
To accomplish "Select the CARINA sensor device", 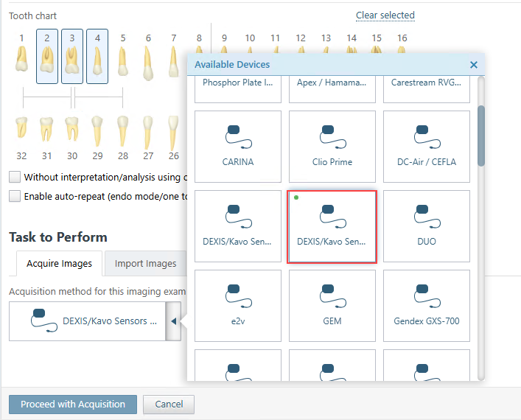I will 238,147.
